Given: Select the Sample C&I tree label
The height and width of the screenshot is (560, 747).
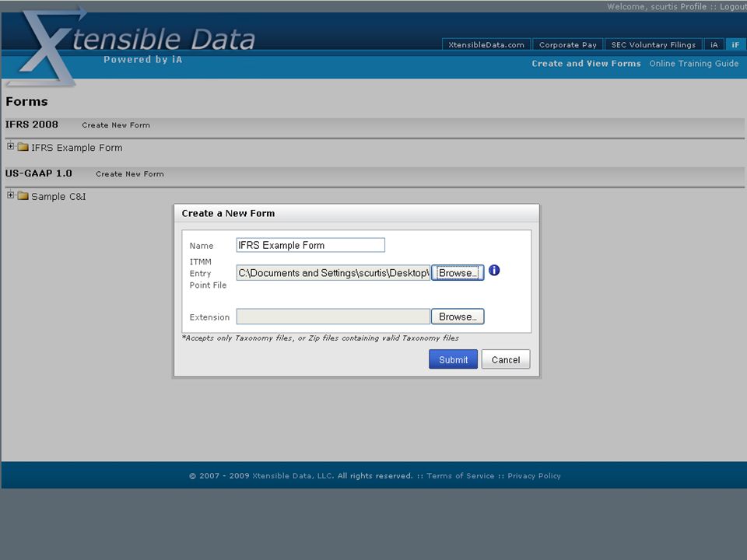Looking at the screenshot, I should (x=58, y=196).
